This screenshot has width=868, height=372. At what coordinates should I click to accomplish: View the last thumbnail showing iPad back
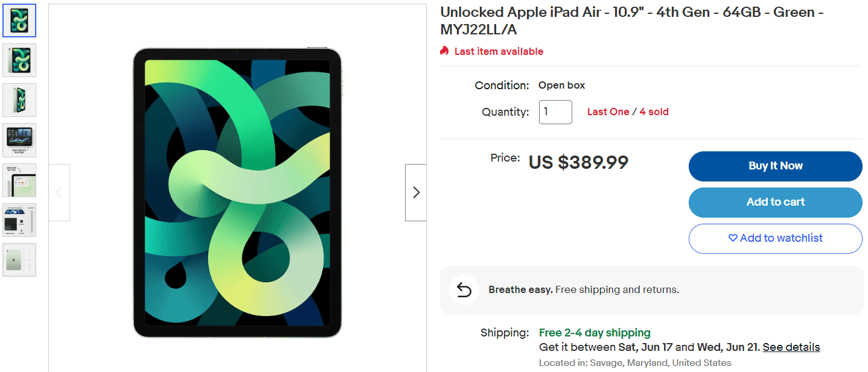point(19,260)
